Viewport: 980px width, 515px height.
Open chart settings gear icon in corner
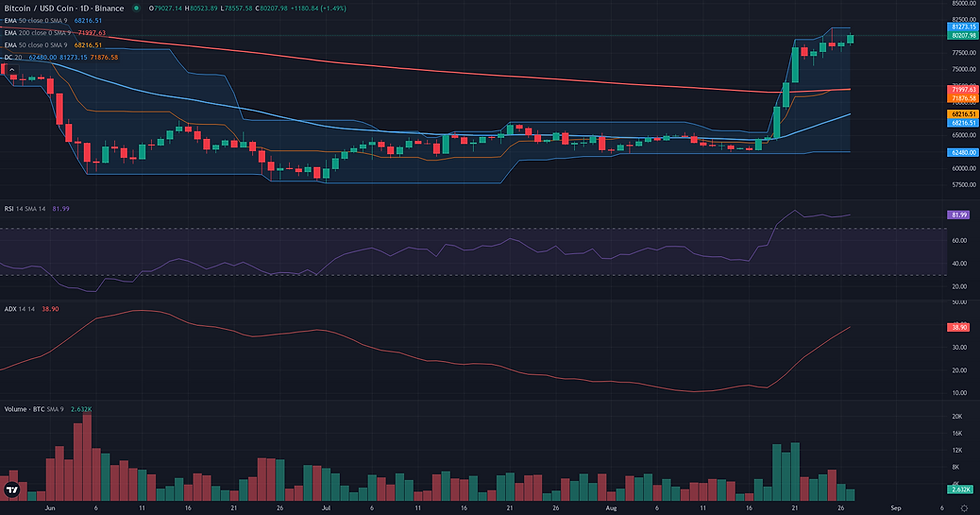[964, 509]
